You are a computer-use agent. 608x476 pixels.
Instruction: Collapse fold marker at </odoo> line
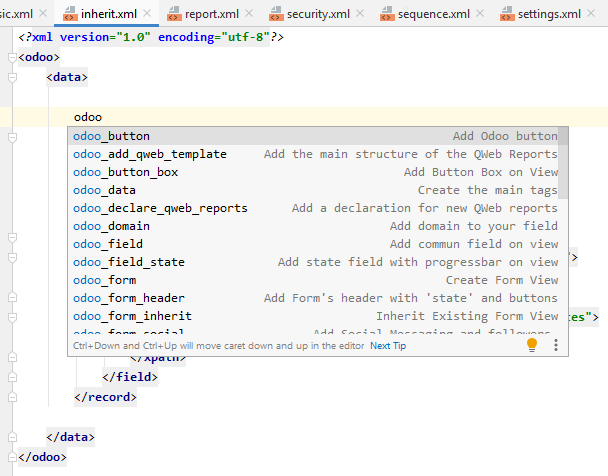pos(12,457)
